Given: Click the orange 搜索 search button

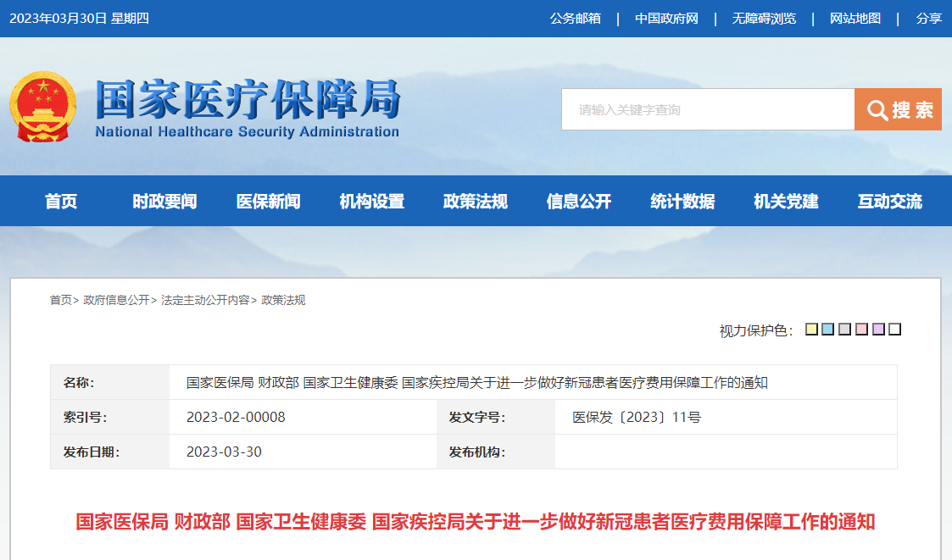Looking at the screenshot, I should tap(898, 109).
